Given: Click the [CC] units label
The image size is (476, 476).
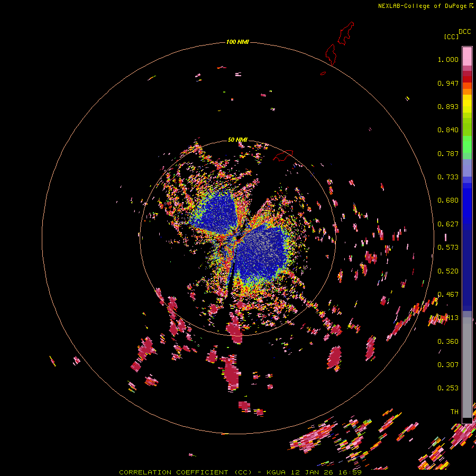Looking at the screenshot, I should point(451,36).
